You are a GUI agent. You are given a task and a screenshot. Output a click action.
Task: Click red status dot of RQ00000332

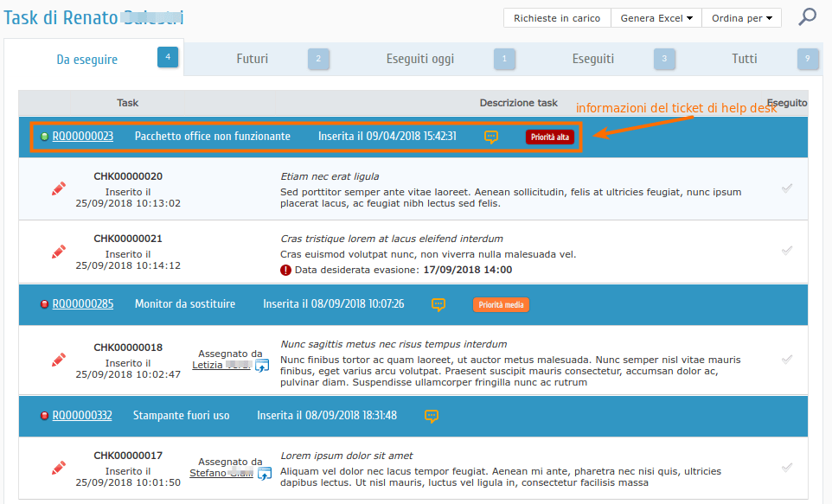point(45,416)
